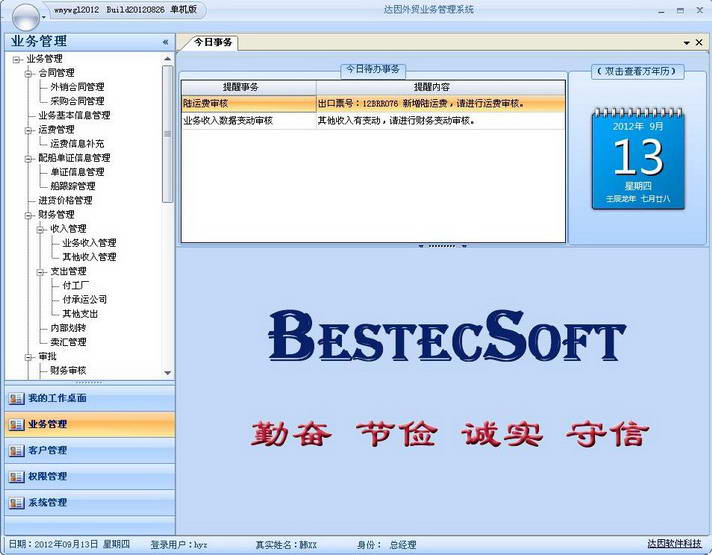
Task: Open the blue calendar showing 13
Action: click(x=638, y=159)
